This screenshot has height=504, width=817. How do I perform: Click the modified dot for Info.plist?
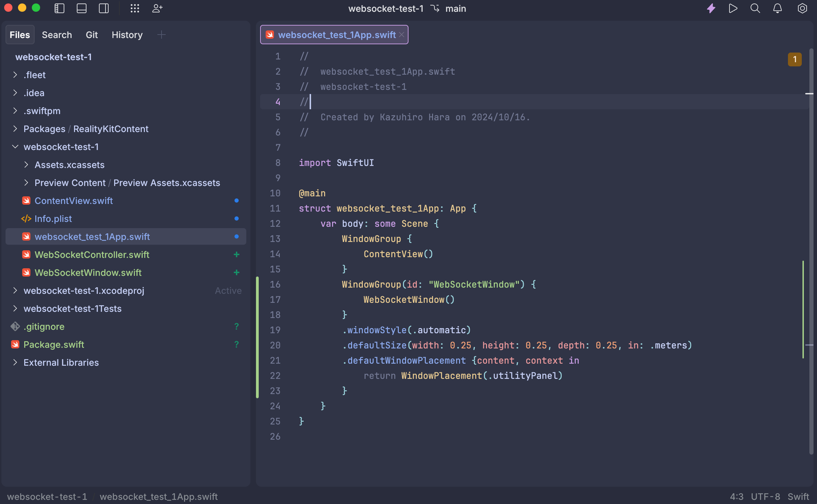pyautogui.click(x=237, y=218)
